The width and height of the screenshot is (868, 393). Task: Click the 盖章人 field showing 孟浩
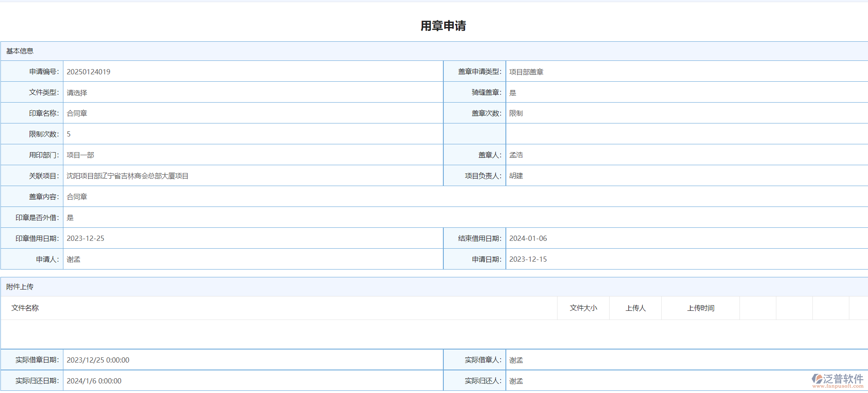[516, 155]
